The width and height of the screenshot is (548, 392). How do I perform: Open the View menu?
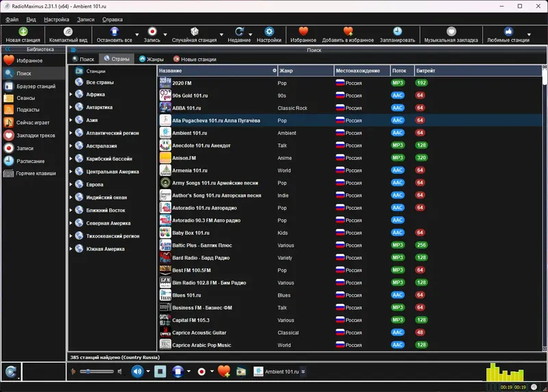pos(31,20)
